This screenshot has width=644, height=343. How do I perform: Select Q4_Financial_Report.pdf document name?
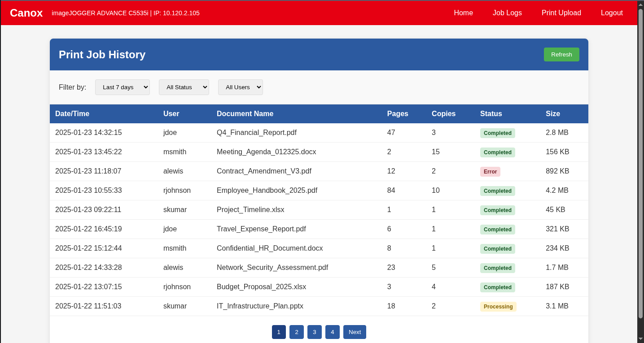[257, 133]
